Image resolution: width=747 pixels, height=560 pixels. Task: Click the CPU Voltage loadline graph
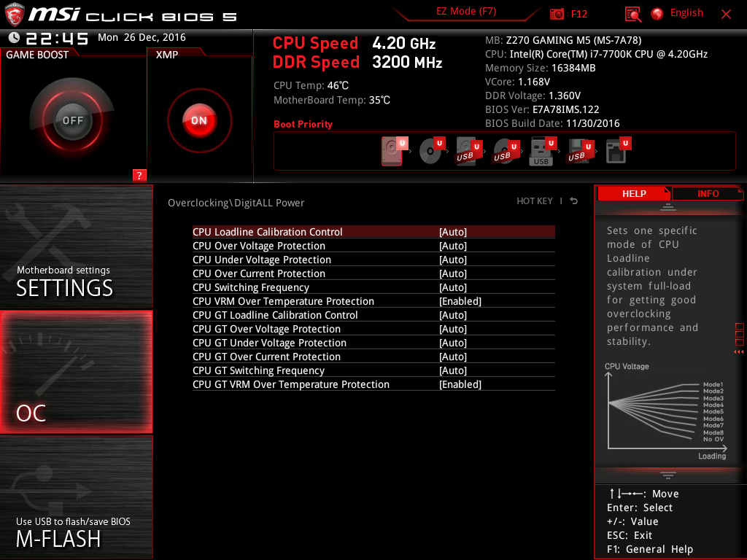pos(666,412)
